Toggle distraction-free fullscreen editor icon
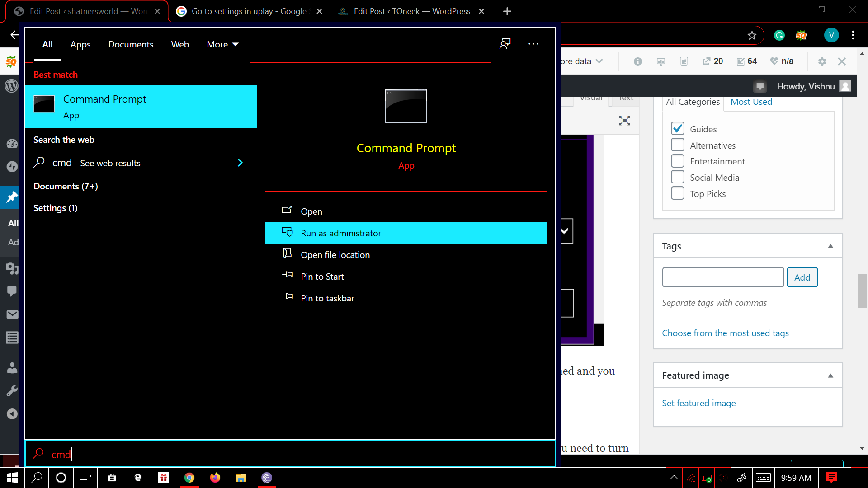Viewport: 868px width, 488px height. (624, 121)
